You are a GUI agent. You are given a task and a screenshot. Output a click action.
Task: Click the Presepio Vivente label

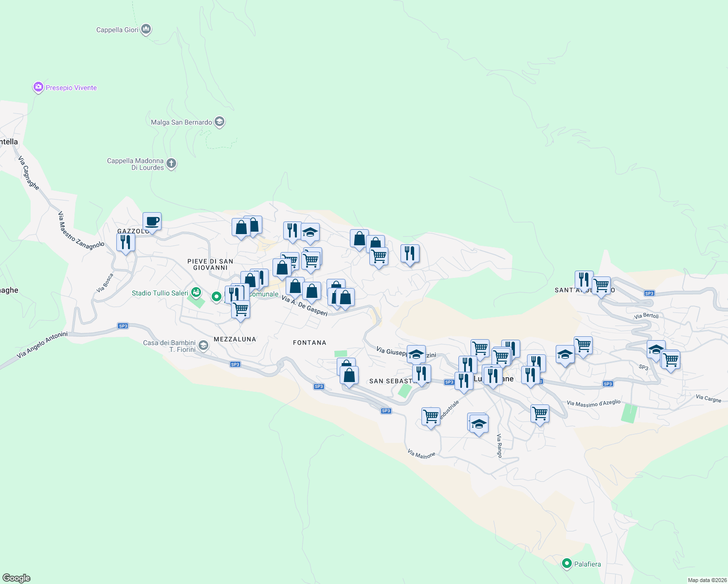pyautogui.click(x=71, y=88)
